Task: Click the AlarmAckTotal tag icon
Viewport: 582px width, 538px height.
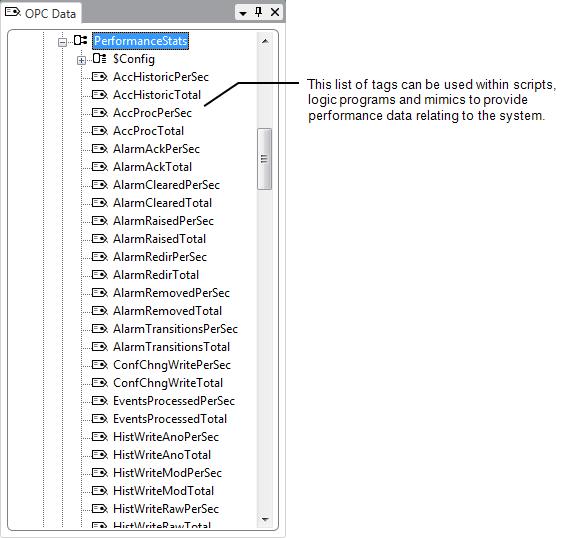Action: coord(99,167)
